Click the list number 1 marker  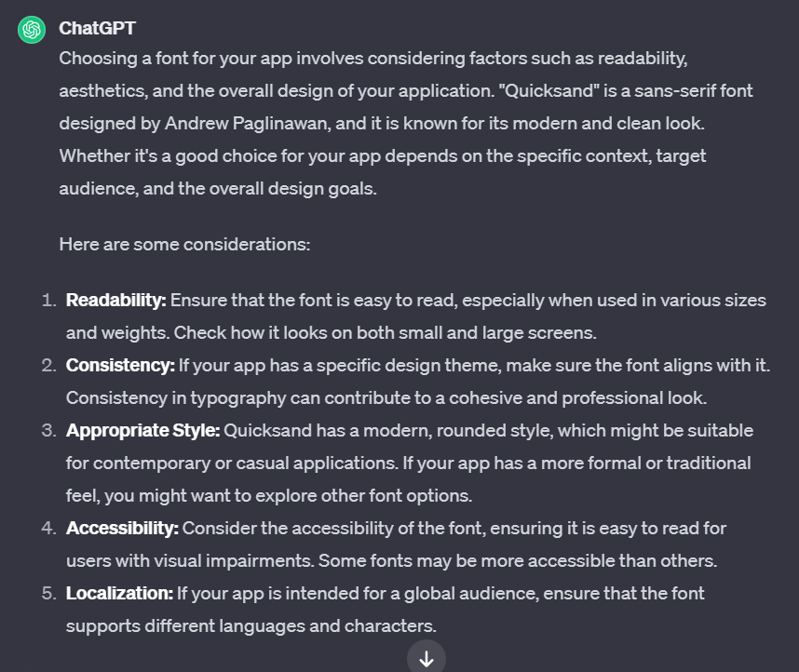(48, 301)
